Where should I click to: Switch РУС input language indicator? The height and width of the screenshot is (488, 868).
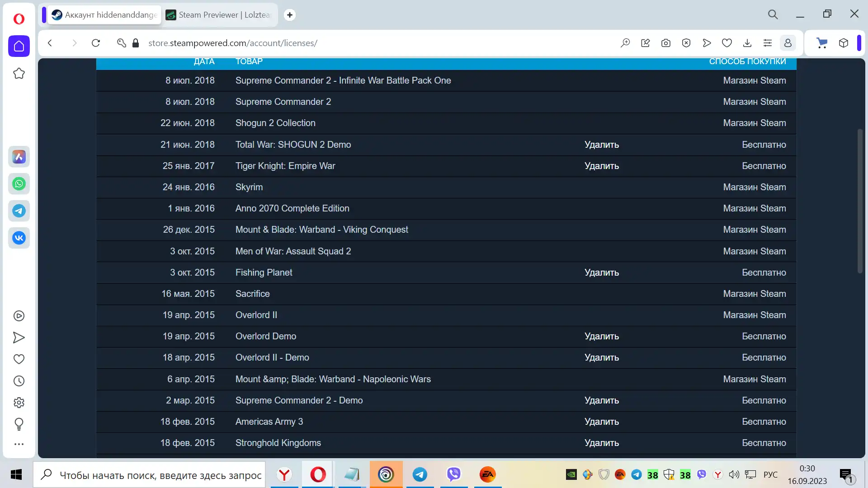click(771, 474)
